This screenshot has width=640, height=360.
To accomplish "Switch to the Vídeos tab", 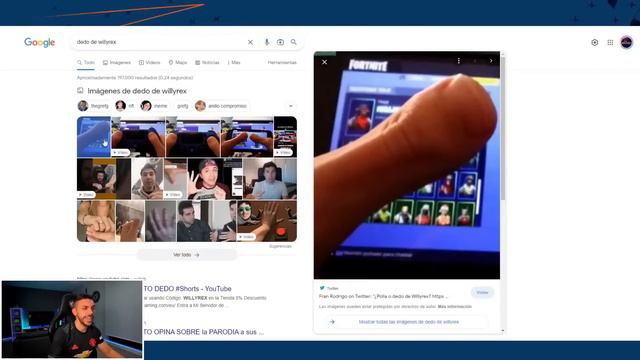I will point(149,62).
